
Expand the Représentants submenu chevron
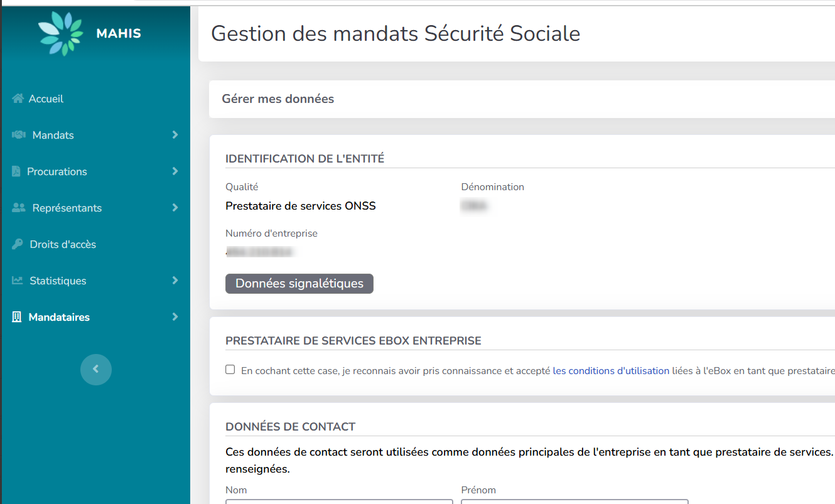click(175, 208)
